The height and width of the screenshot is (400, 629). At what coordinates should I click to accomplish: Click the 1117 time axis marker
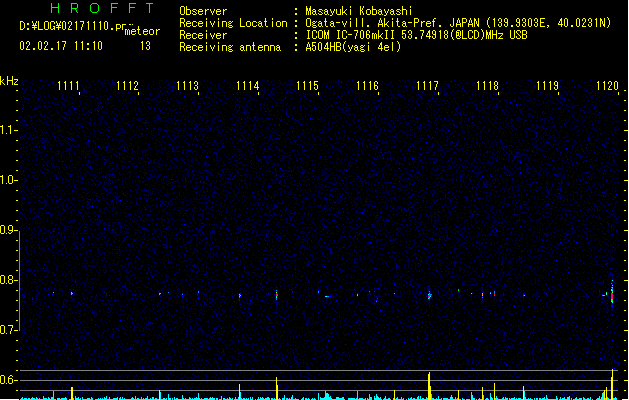pos(427,86)
